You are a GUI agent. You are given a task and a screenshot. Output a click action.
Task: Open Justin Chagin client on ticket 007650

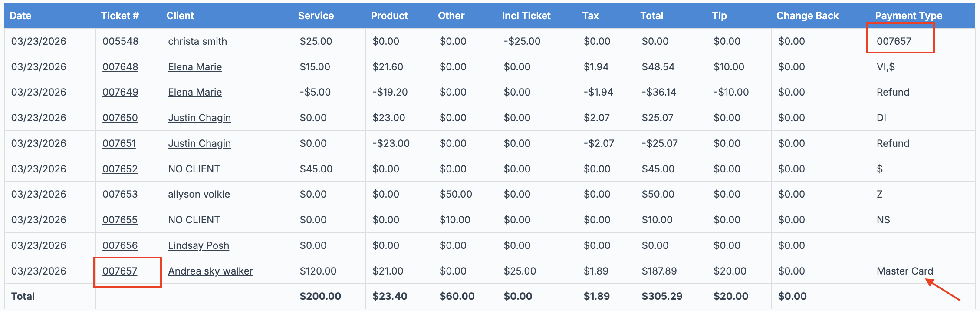click(199, 118)
